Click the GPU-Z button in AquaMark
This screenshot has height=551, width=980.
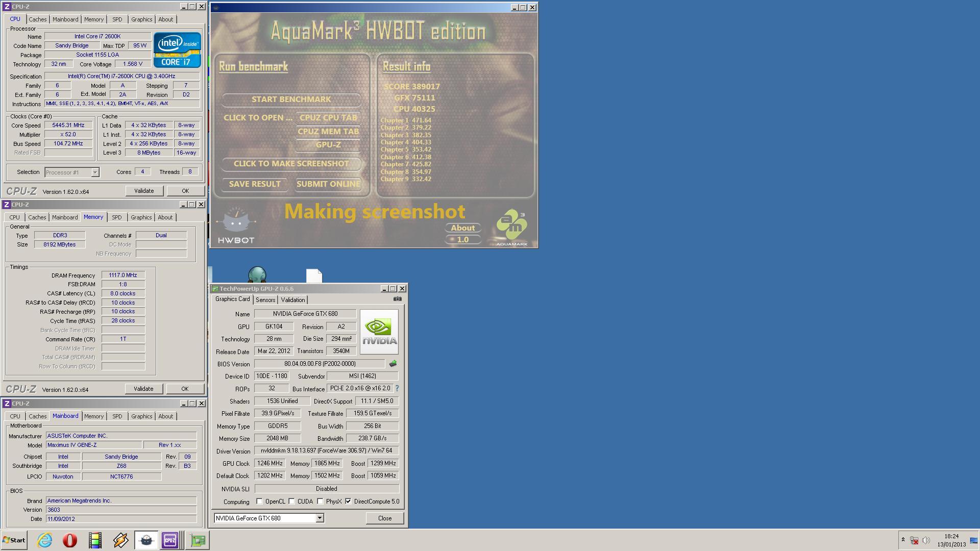pyautogui.click(x=328, y=145)
